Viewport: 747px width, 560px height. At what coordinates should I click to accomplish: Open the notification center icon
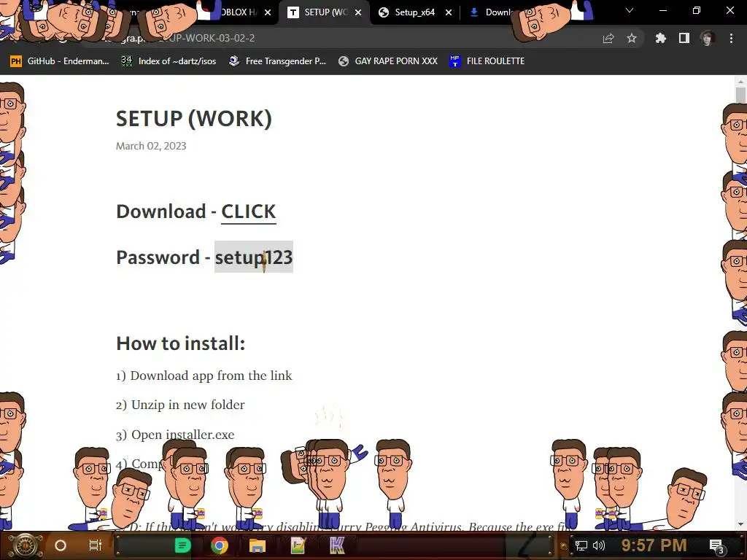click(716, 545)
